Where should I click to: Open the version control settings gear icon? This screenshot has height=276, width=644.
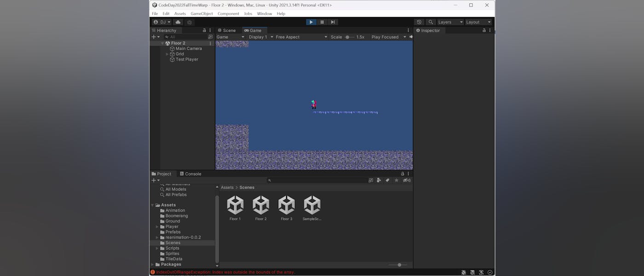(x=190, y=22)
